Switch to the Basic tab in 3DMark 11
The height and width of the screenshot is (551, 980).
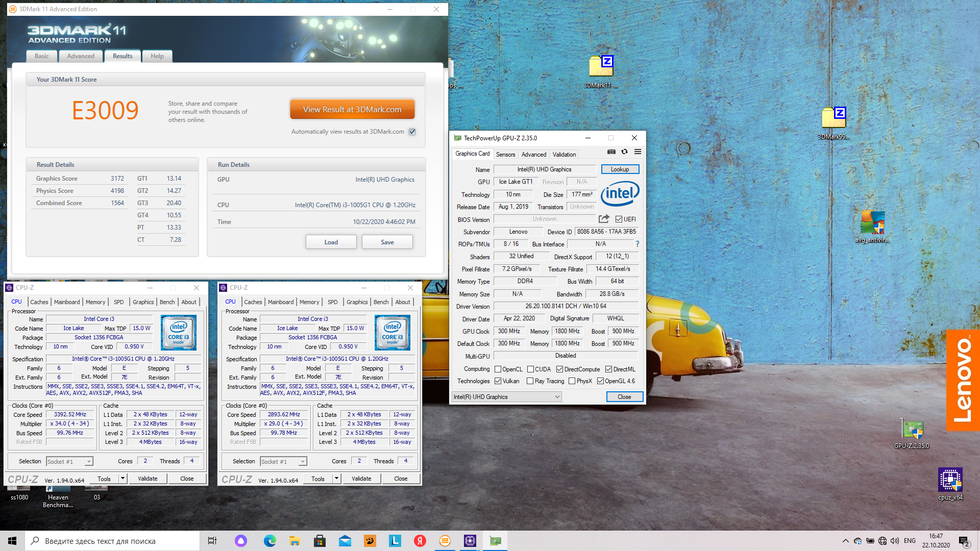(42, 56)
